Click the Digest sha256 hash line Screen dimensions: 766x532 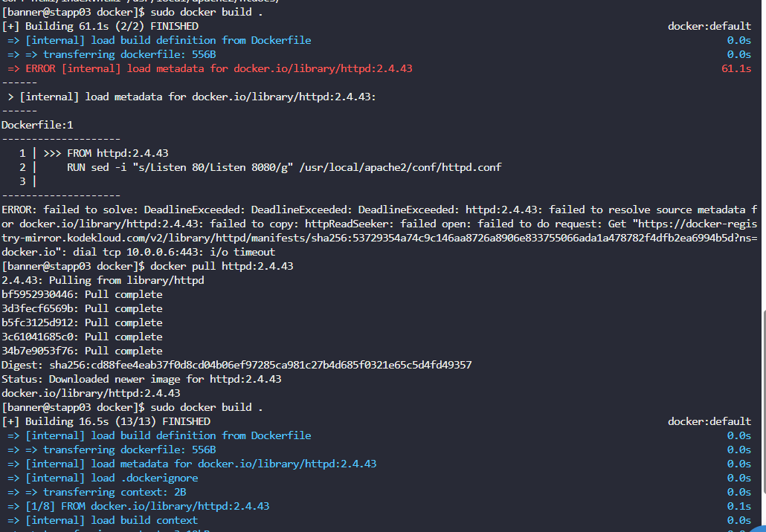click(x=237, y=365)
